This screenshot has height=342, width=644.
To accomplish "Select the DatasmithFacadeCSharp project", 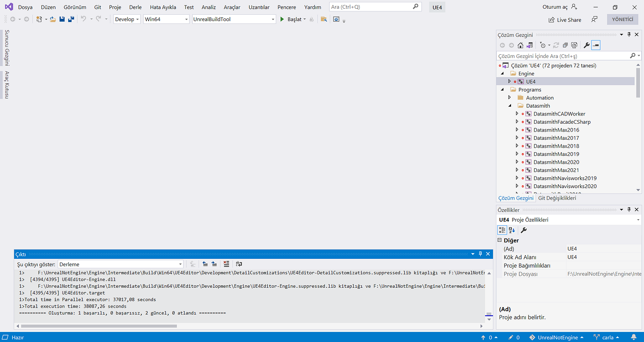I will tap(562, 122).
